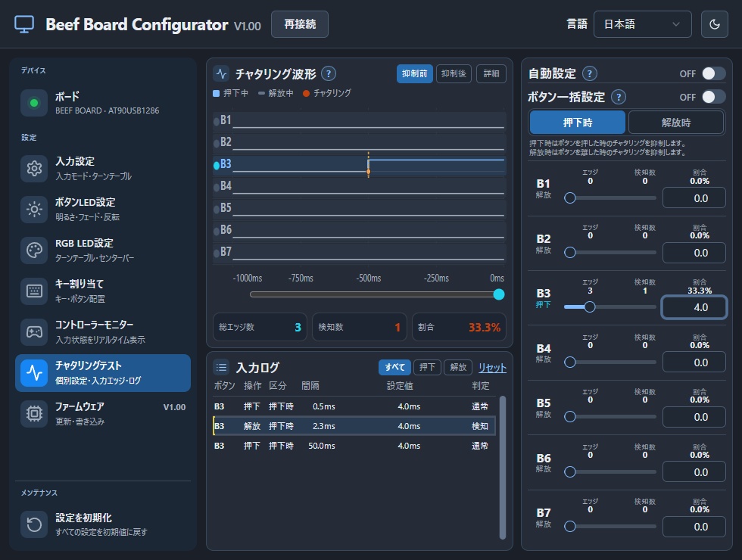Click the リセット link in input log
This screenshot has width=742, height=560.
click(492, 368)
